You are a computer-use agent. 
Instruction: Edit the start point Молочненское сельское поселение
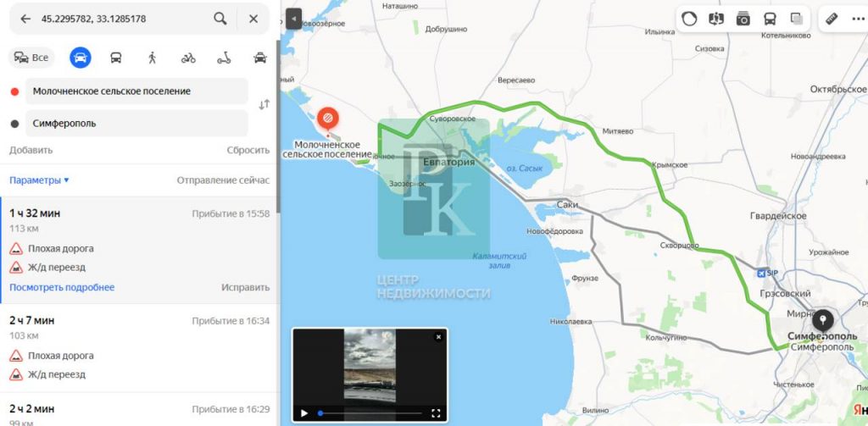[136, 91]
